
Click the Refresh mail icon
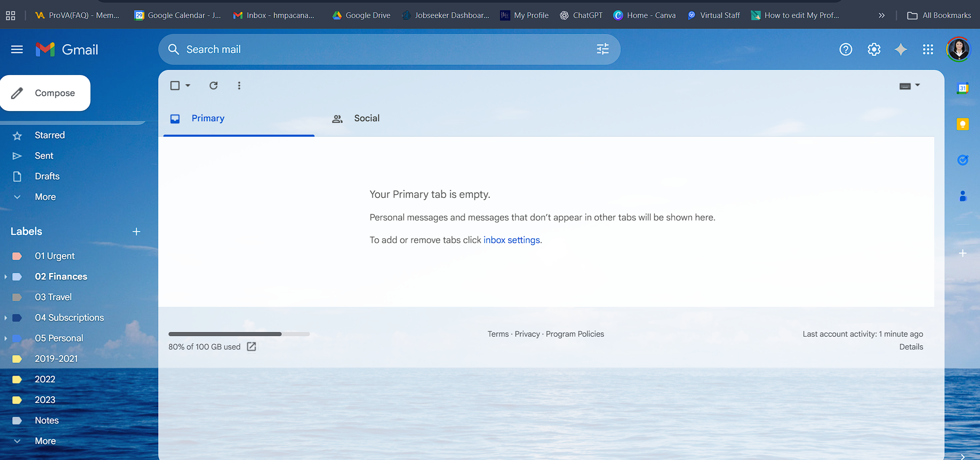213,85
